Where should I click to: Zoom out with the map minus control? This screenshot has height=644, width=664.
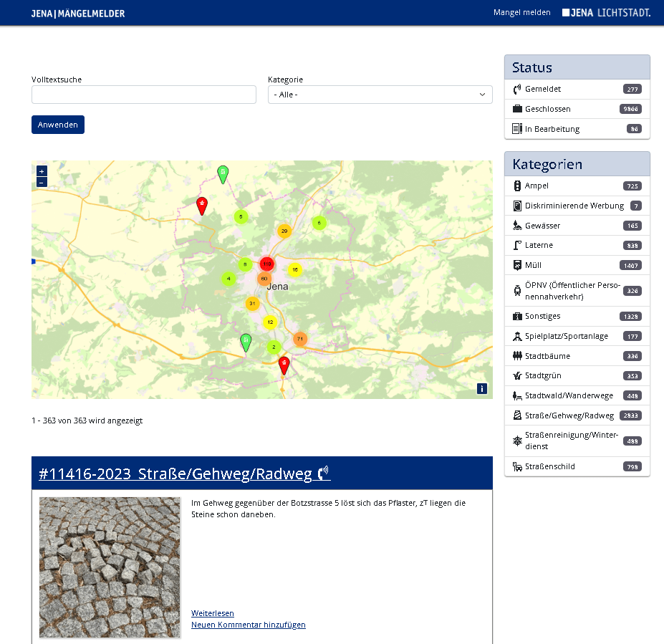tap(42, 182)
